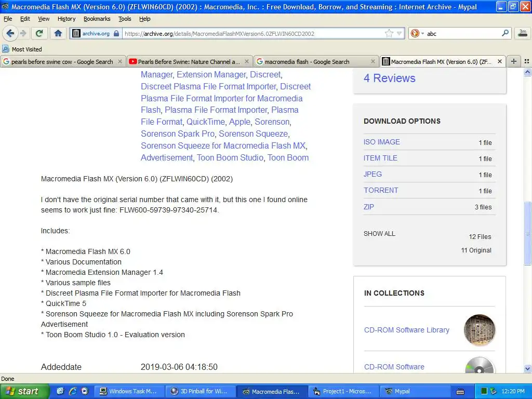The height and width of the screenshot is (399, 532).
Task: Open the ITEM TILE download option
Action: point(380,158)
